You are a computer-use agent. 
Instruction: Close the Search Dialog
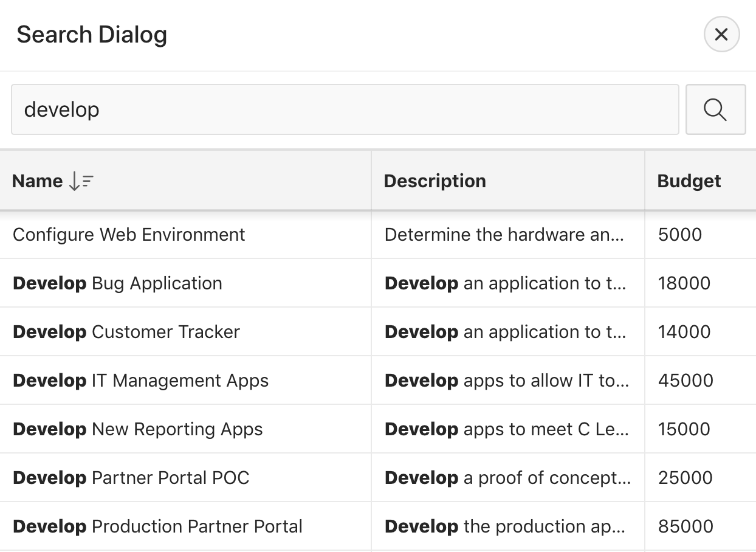point(721,35)
